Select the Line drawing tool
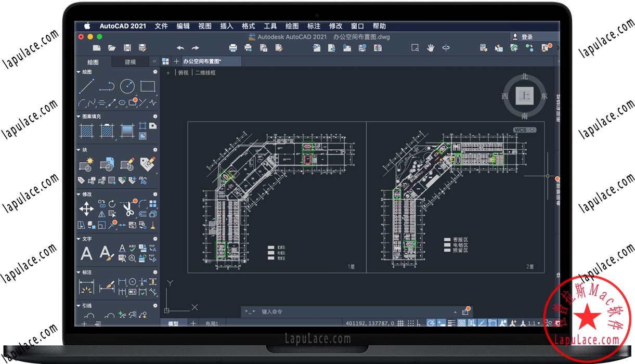This screenshot has width=635, height=364. pyautogui.click(x=86, y=86)
